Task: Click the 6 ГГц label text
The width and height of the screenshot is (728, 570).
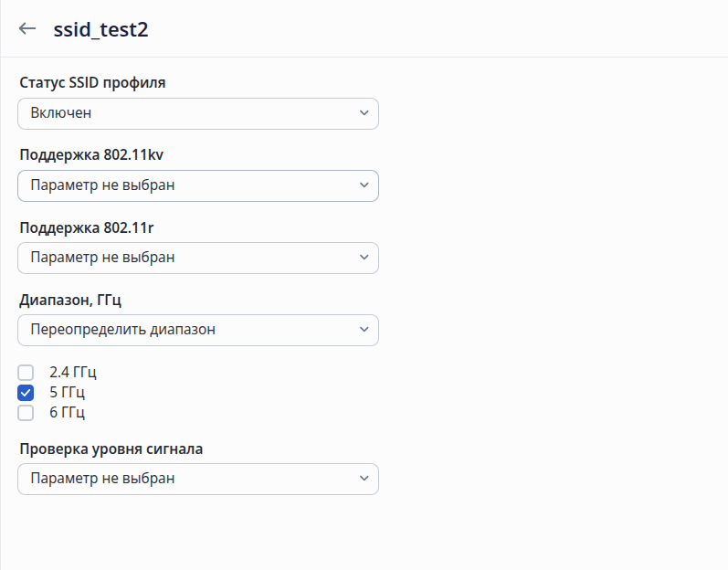Action: point(67,413)
